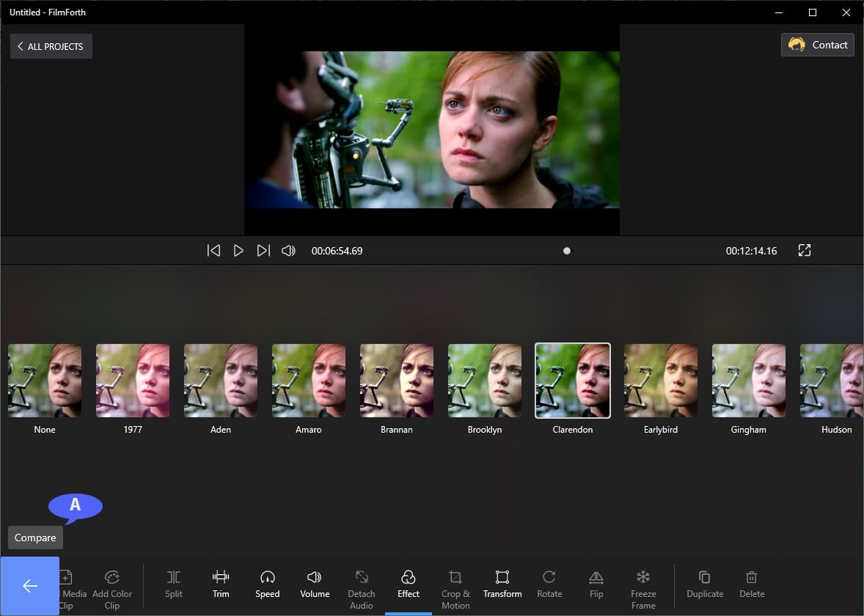Click the video preview frame
This screenshot has width=864, height=616.
pyautogui.click(x=432, y=130)
